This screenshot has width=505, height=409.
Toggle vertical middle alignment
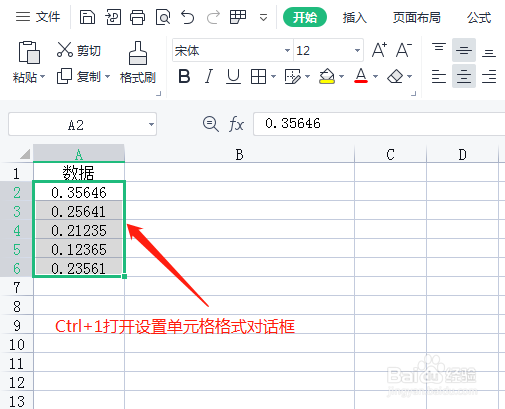point(464,50)
